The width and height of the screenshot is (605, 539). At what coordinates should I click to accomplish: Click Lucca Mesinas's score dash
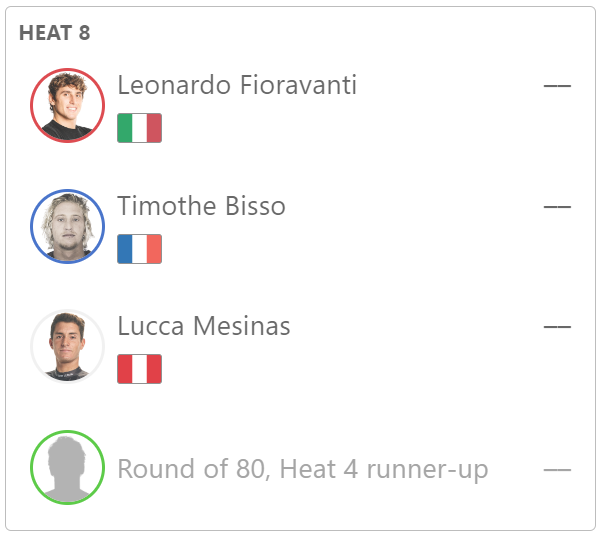click(557, 327)
